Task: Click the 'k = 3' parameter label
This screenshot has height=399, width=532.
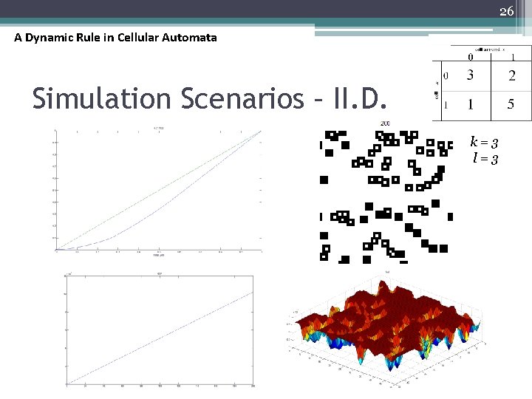Action: point(484,142)
